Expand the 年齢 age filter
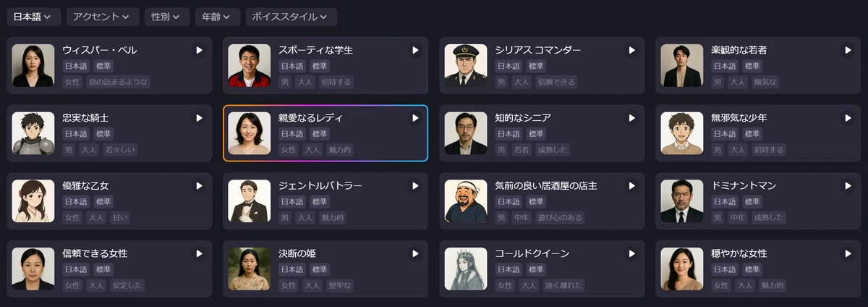The width and height of the screenshot is (868, 307). (217, 17)
